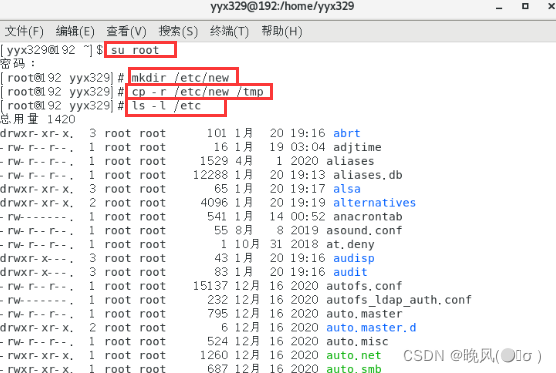Image resolution: width=556 pixels, height=373 pixels.
Task: Click the autofs_ldap_auth.conf file name
Action: [x=399, y=300]
